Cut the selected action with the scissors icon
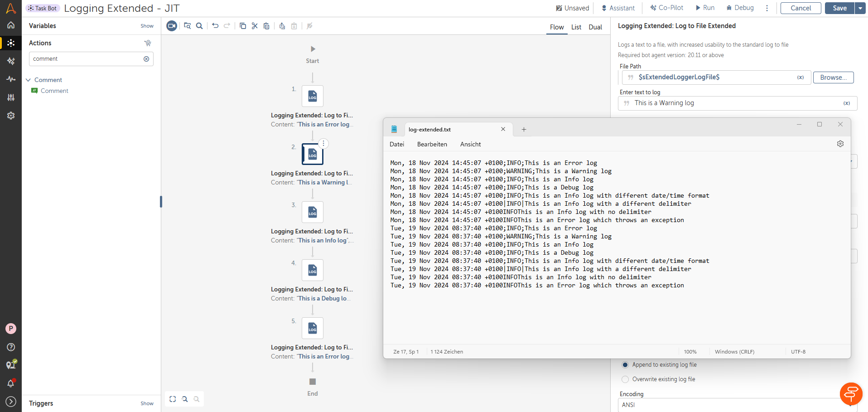This screenshot has width=868, height=412. tap(255, 26)
